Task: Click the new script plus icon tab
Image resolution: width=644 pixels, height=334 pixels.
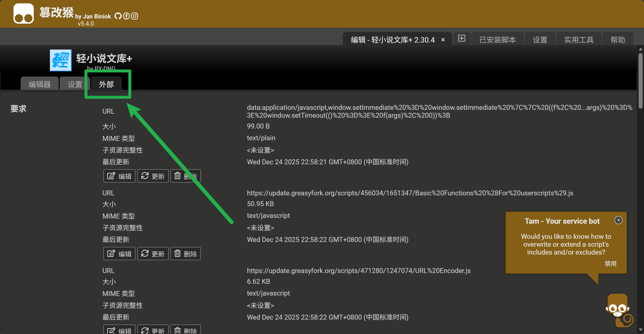Action: coord(461,38)
